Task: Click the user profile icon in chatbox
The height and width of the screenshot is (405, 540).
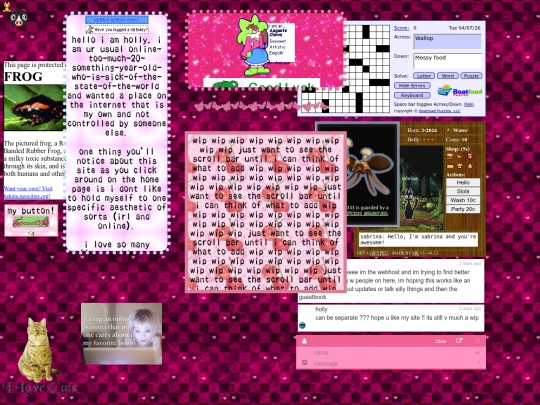Action: pyautogui.click(x=304, y=341)
